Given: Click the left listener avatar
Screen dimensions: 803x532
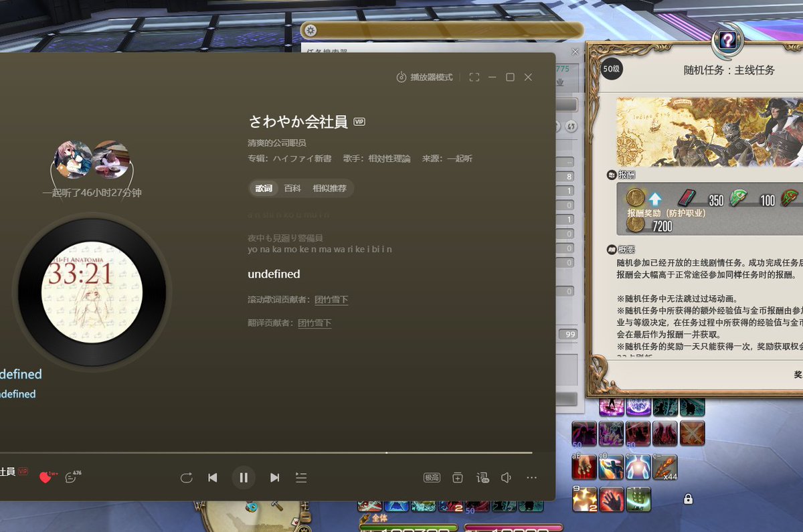Looking at the screenshot, I should coord(74,159).
